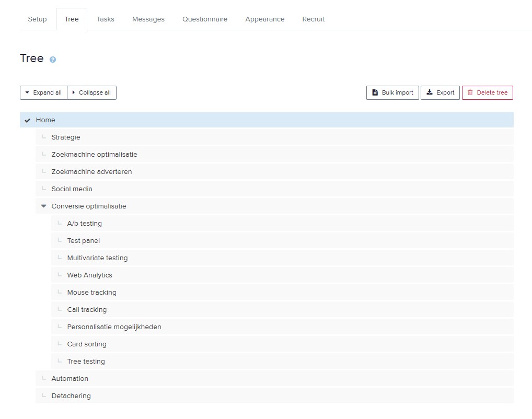Viewport: 532px width, 419px height.
Task: Open the Recruit tab
Action: click(313, 19)
